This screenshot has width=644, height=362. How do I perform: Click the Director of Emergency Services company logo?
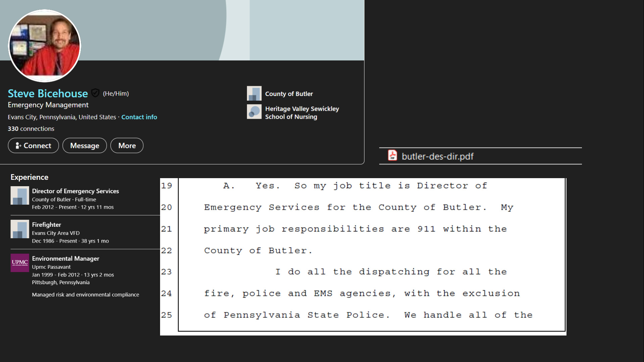pos(20,195)
